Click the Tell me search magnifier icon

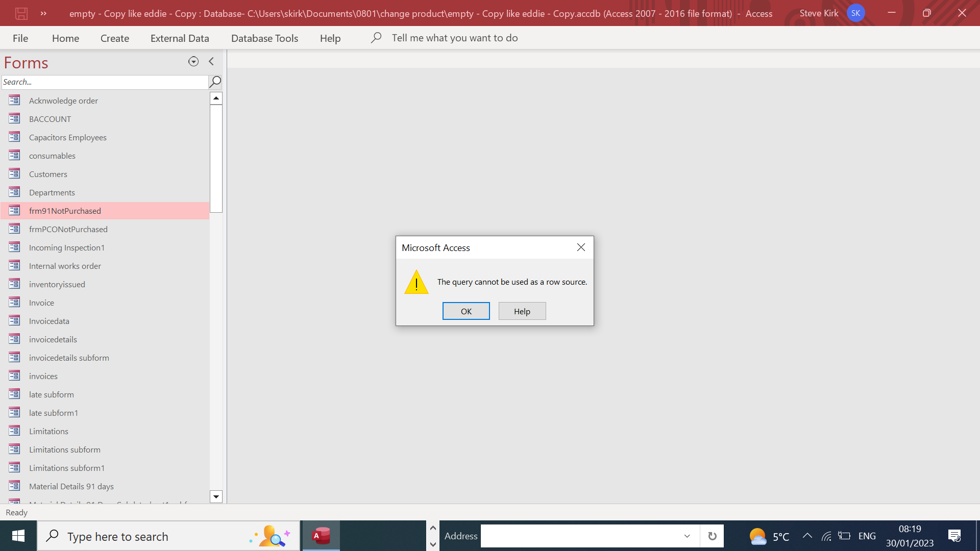(376, 37)
